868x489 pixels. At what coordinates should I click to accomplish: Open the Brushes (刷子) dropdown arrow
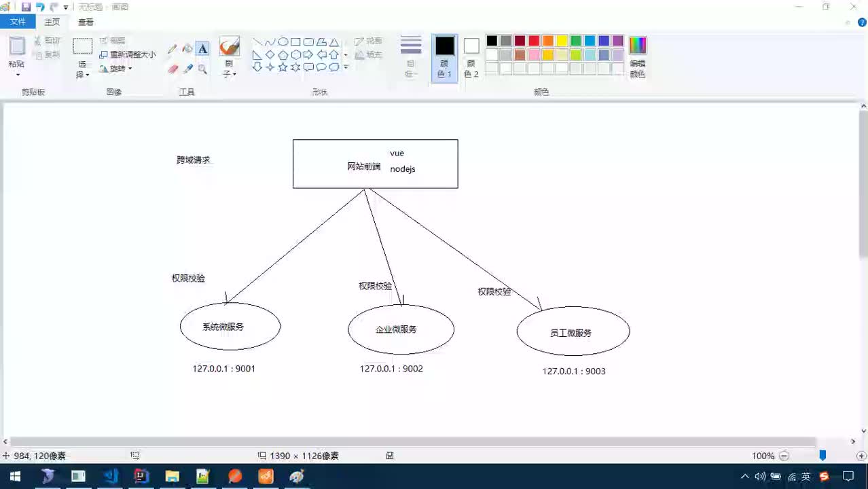234,74
